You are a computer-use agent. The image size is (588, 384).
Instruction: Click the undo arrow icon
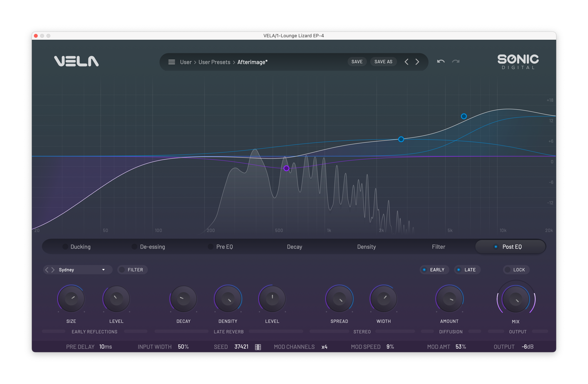[441, 62]
